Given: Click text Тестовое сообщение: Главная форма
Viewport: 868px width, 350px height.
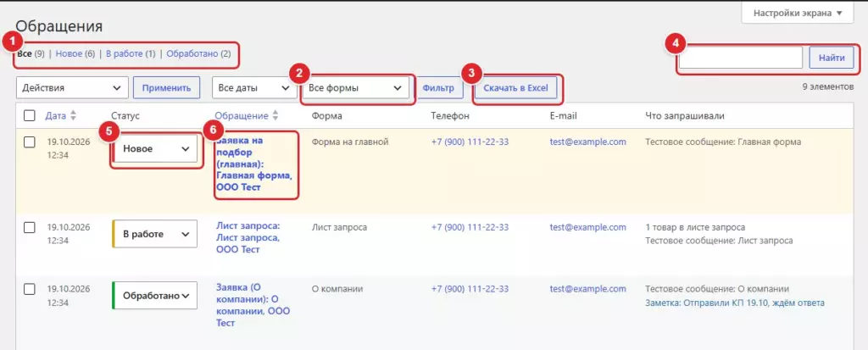Looking at the screenshot, I should click(x=723, y=142).
